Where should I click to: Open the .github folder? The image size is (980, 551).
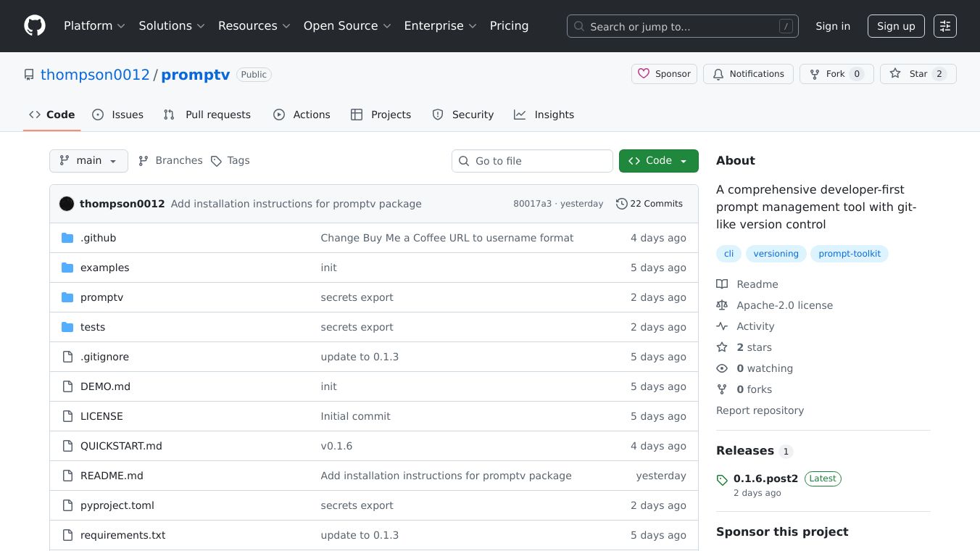click(98, 238)
